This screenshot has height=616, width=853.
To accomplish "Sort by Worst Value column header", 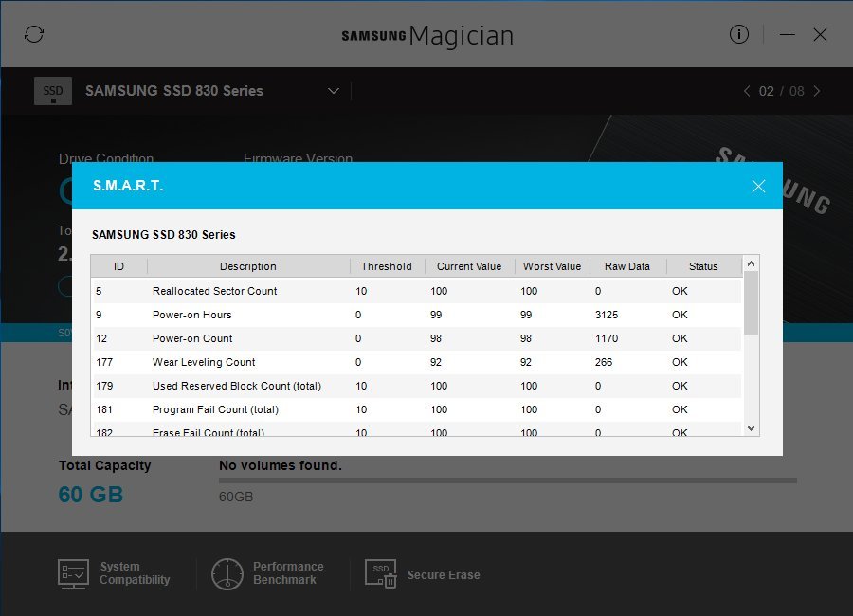I will (552, 266).
